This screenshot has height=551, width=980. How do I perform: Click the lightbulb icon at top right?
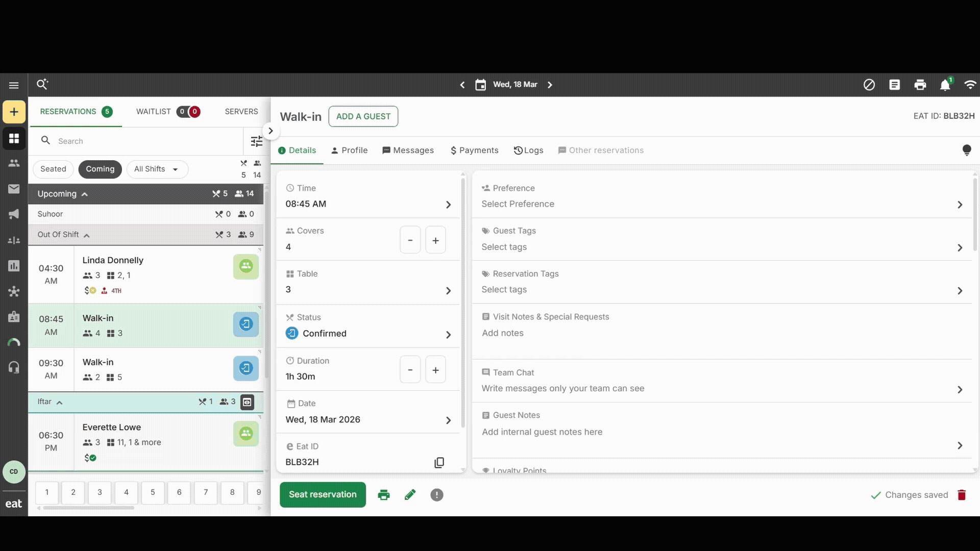pyautogui.click(x=966, y=150)
